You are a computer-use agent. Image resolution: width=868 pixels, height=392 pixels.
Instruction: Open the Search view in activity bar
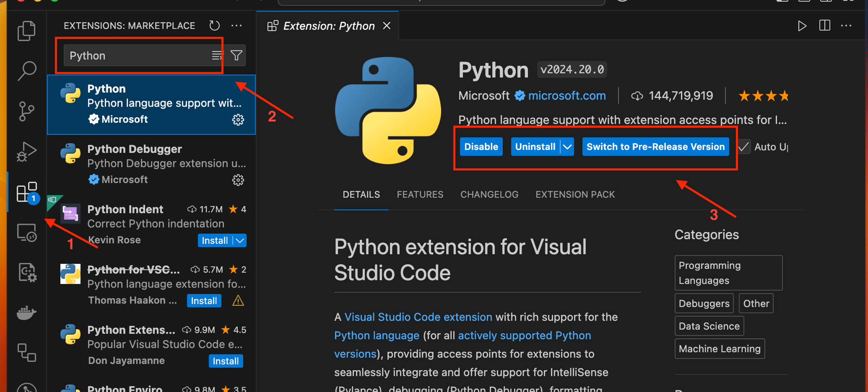tap(27, 71)
